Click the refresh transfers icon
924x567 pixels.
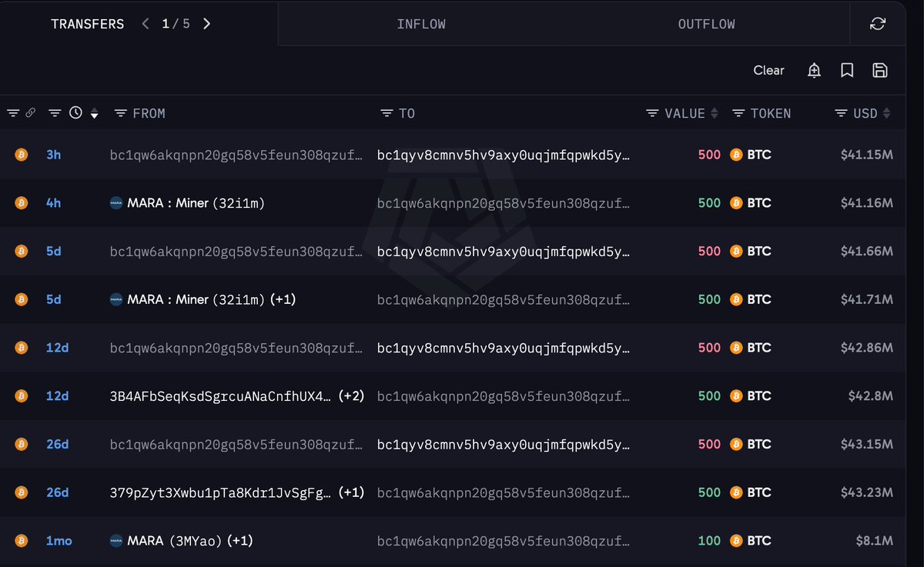pyautogui.click(x=877, y=24)
